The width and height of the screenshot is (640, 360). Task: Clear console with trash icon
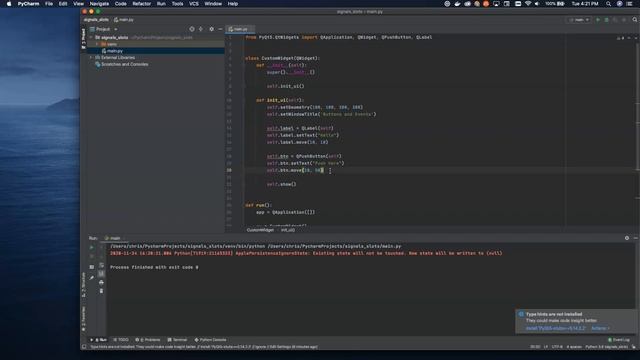(x=101, y=291)
